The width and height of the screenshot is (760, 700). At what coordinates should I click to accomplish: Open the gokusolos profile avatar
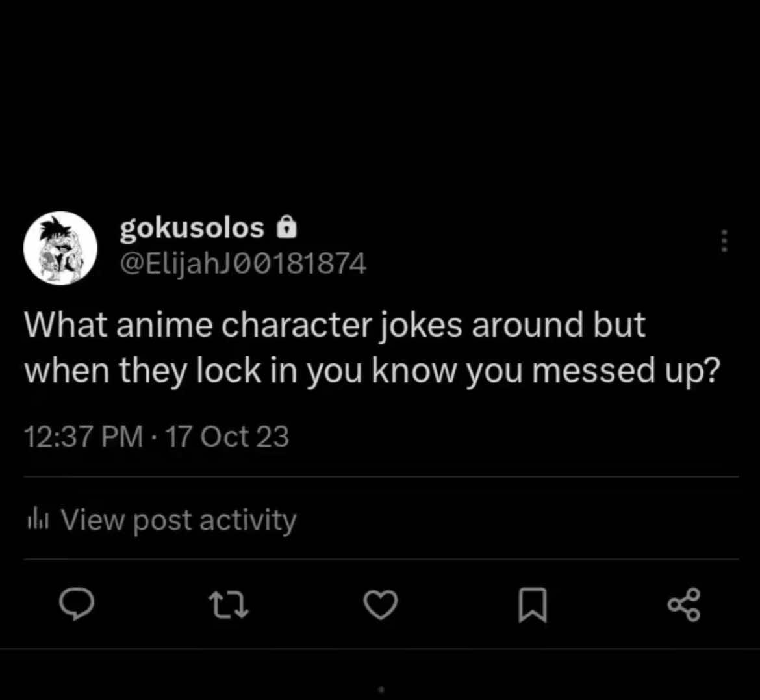pyautogui.click(x=60, y=248)
